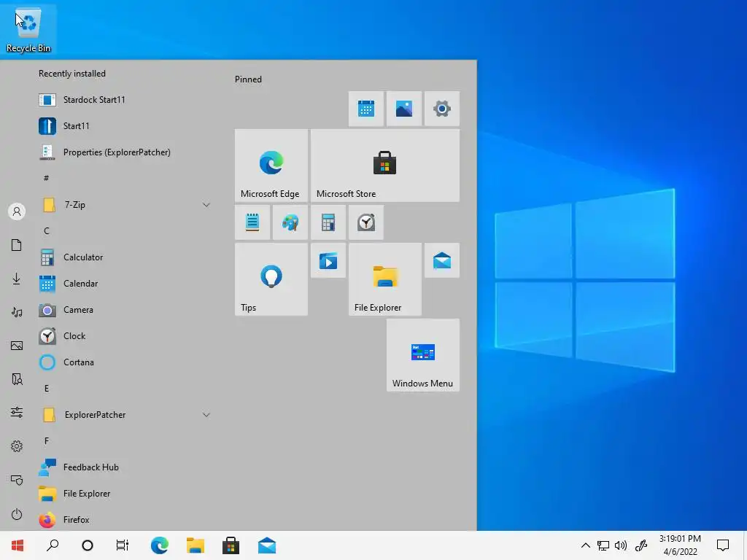
Task: Open the Settings gear pinned tile
Action: point(442,109)
